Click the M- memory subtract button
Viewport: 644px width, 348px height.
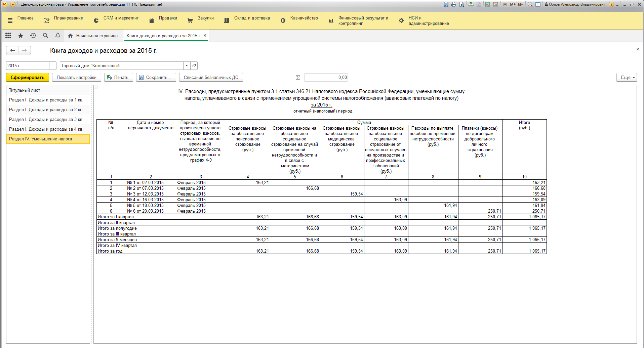tap(520, 4)
